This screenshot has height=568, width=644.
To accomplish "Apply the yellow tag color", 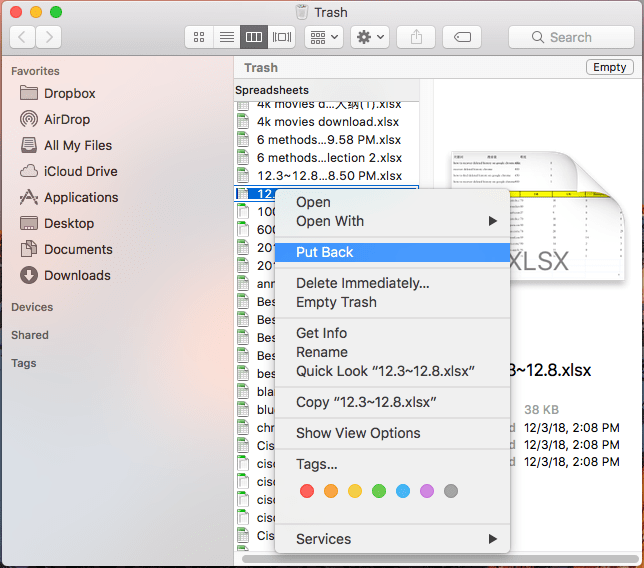I will pyautogui.click(x=355, y=491).
